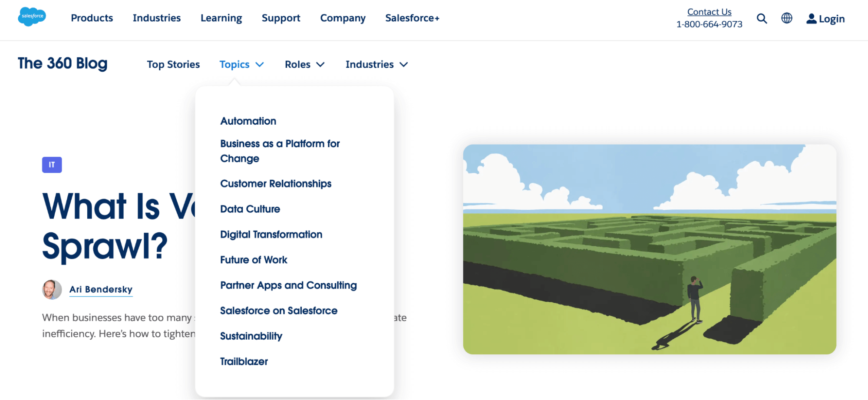Open the Industries menu in top navigation
868x400 pixels.
tap(157, 18)
